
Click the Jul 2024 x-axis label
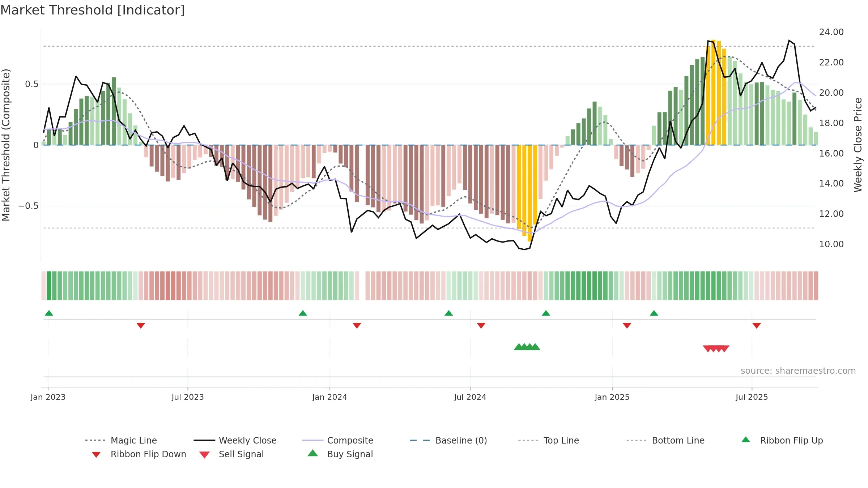(470, 397)
